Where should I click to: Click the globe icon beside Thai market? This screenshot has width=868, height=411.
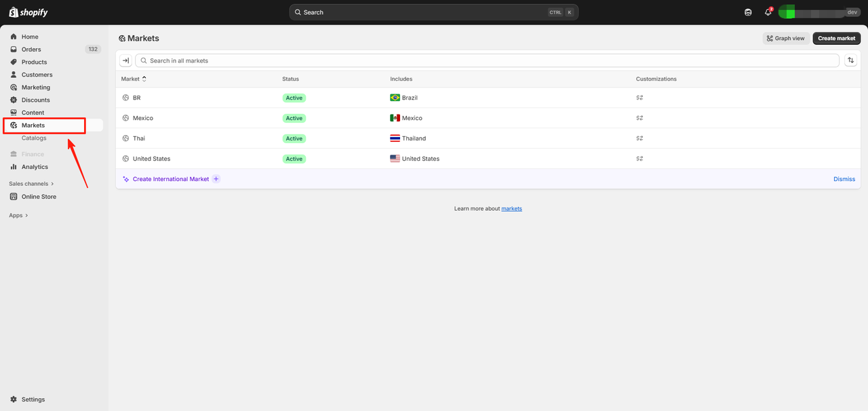(125, 138)
